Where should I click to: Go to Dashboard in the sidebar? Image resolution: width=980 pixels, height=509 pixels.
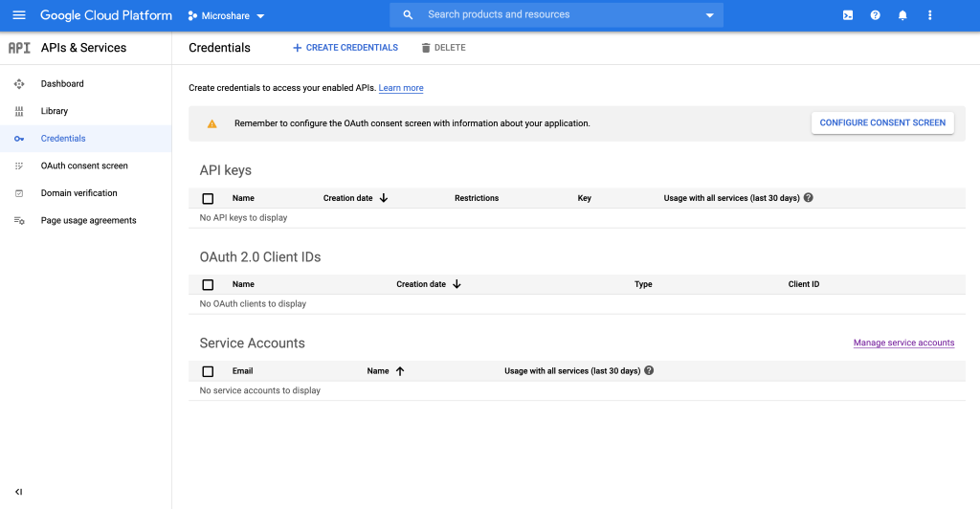click(62, 84)
